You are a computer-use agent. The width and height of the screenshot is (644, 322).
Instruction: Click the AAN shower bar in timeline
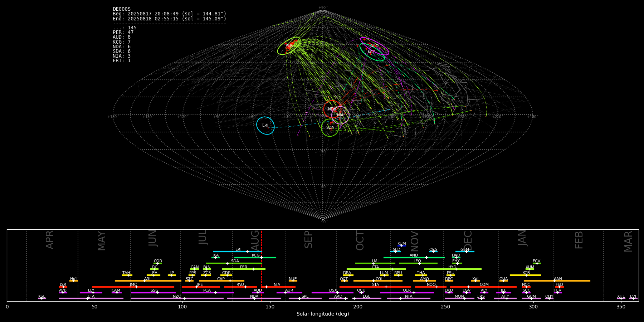[557, 281]
